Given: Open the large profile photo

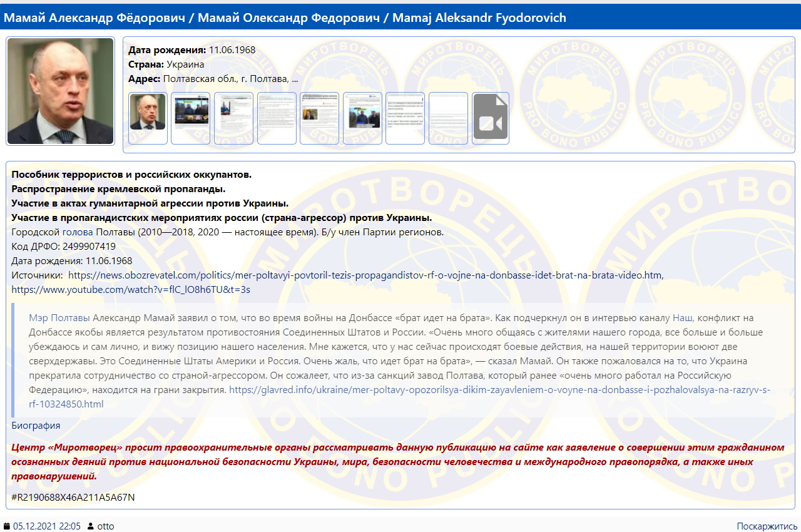Looking at the screenshot, I should (61, 91).
